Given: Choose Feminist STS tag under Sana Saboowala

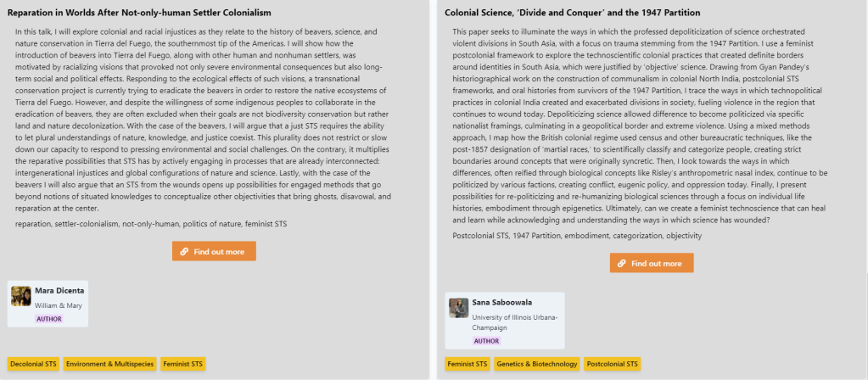Looking at the screenshot, I should pyautogui.click(x=468, y=364).
